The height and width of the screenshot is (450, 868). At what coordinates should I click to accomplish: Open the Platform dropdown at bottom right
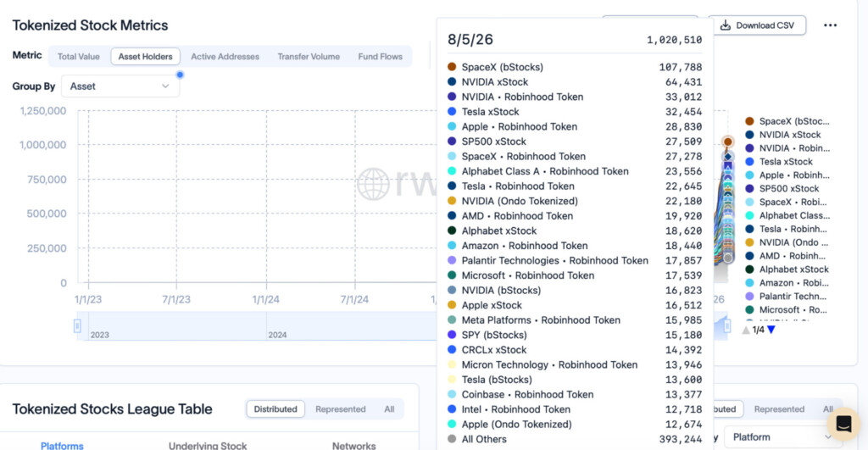tap(782, 437)
